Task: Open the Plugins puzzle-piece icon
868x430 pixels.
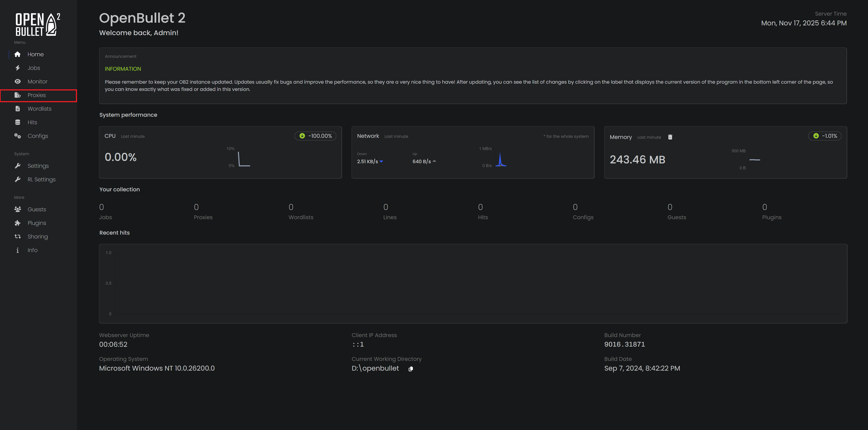Action: [17, 223]
